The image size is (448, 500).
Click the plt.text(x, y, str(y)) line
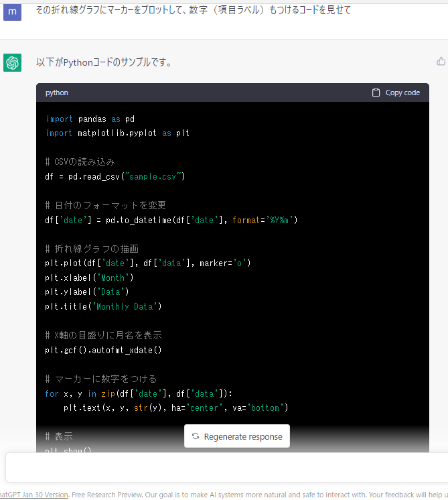(176, 408)
